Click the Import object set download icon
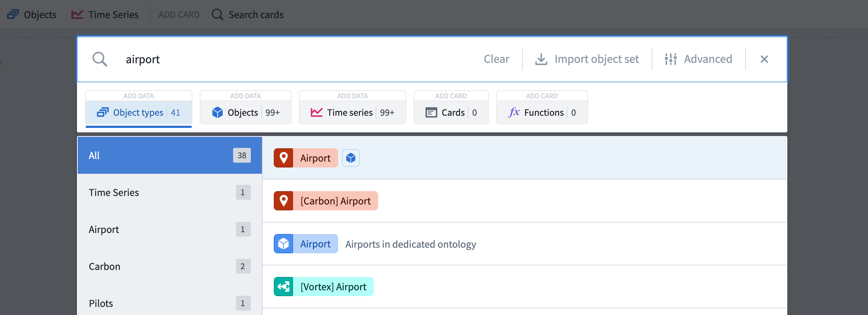 tap(541, 59)
